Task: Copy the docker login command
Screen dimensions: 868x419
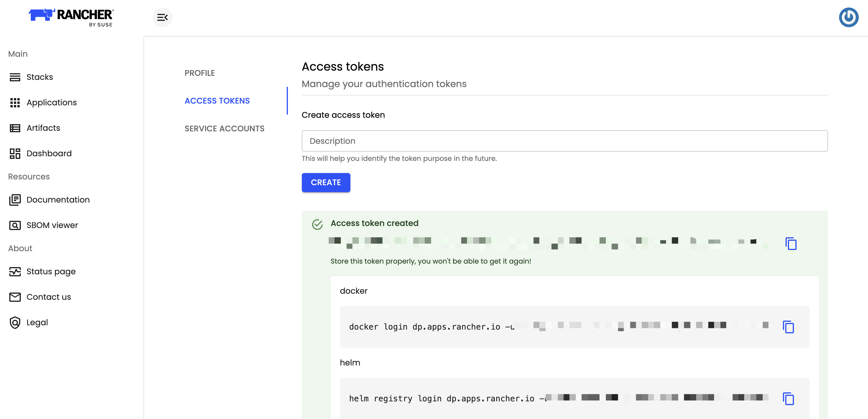Action: point(788,327)
